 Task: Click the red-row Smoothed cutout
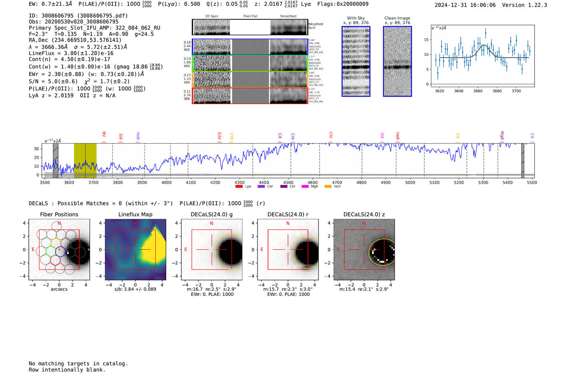click(289, 96)
